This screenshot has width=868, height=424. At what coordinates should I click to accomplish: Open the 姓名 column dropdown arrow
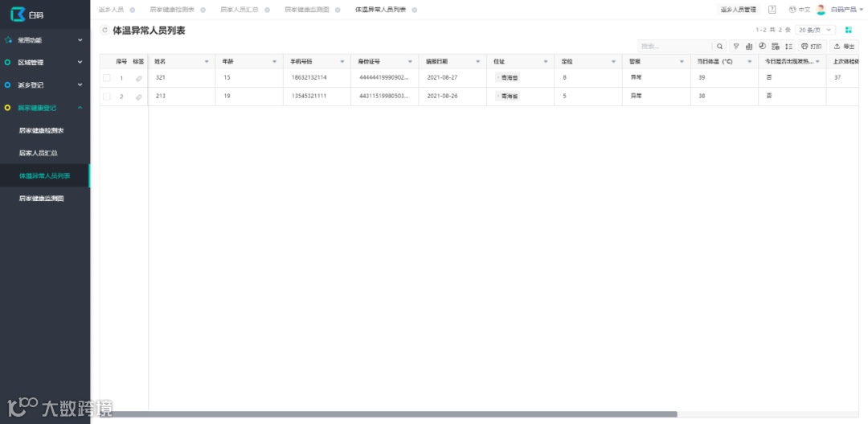coord(207,61)
